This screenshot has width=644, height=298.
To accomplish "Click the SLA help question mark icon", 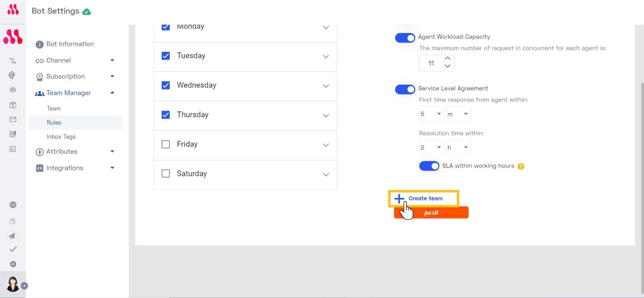I will (x=521, y=166).
